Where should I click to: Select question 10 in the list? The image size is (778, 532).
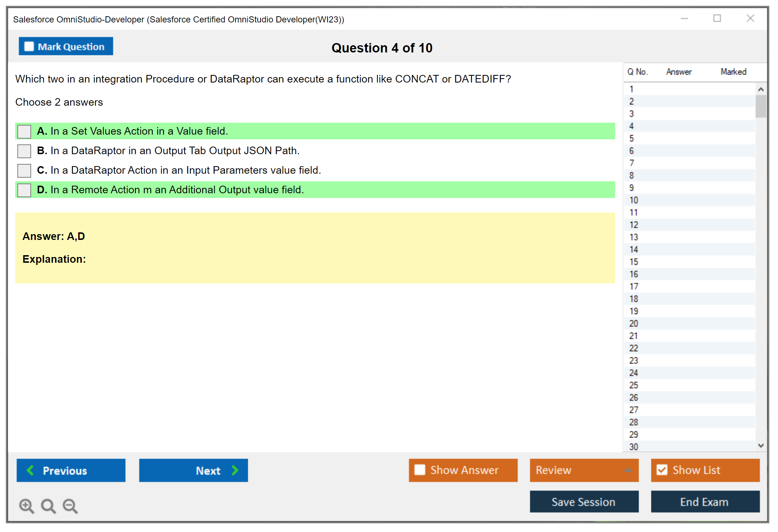point(634,200)
